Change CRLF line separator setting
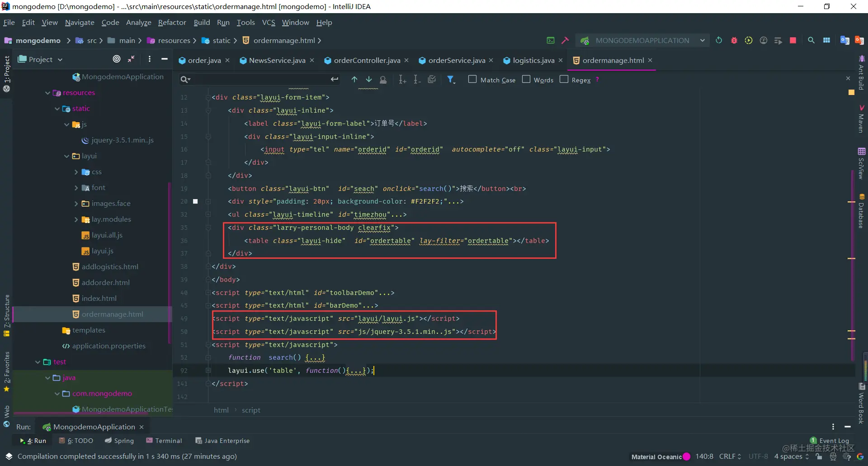Image resolution: width=868 pixels, height=466 pixels. [x=730, y=456]
